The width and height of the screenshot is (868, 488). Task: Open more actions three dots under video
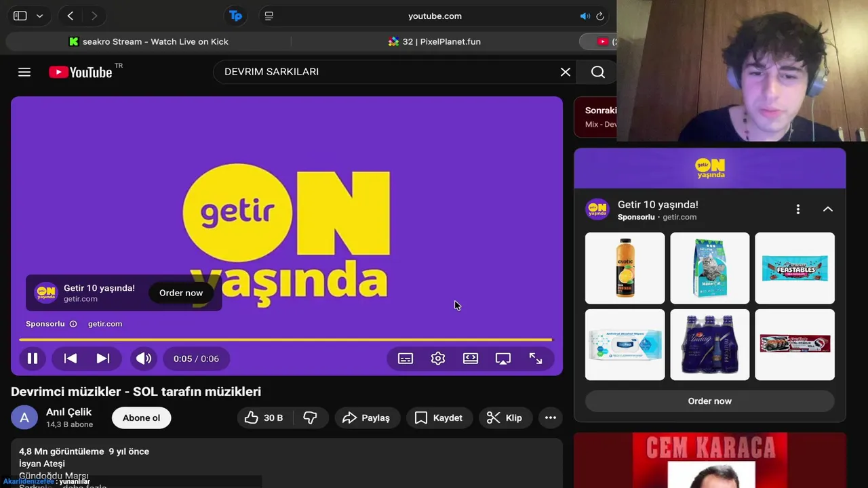point(551,418)
